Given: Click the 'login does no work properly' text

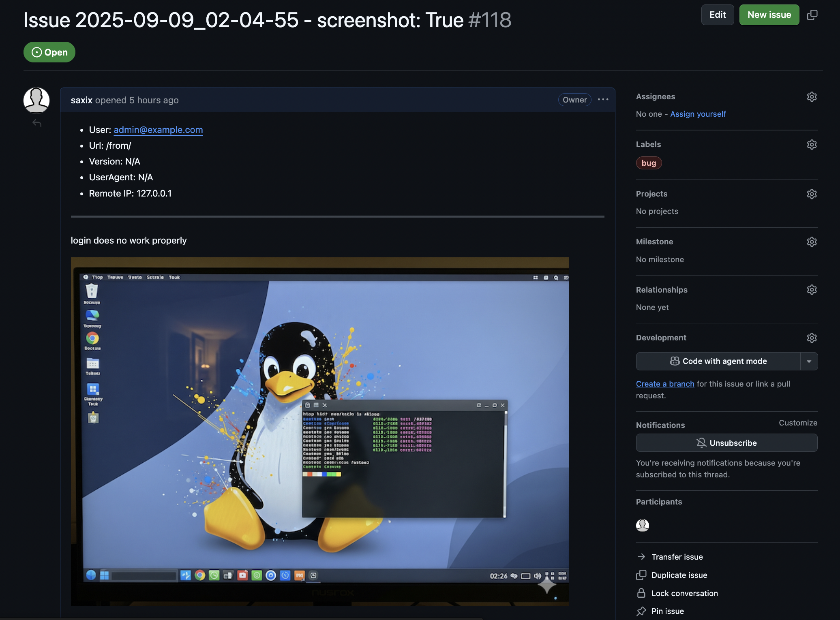Looking at the screenshot, I should [129, 240].
